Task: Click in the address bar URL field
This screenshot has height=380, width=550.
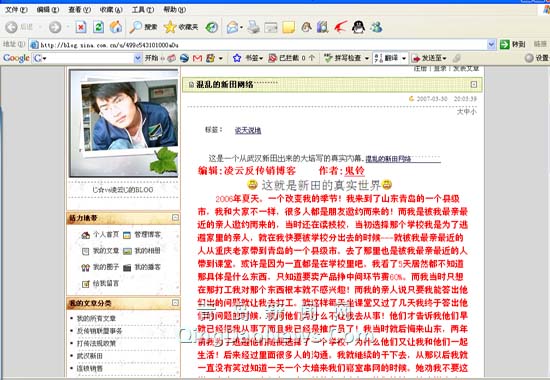Action: pos(262,45)
